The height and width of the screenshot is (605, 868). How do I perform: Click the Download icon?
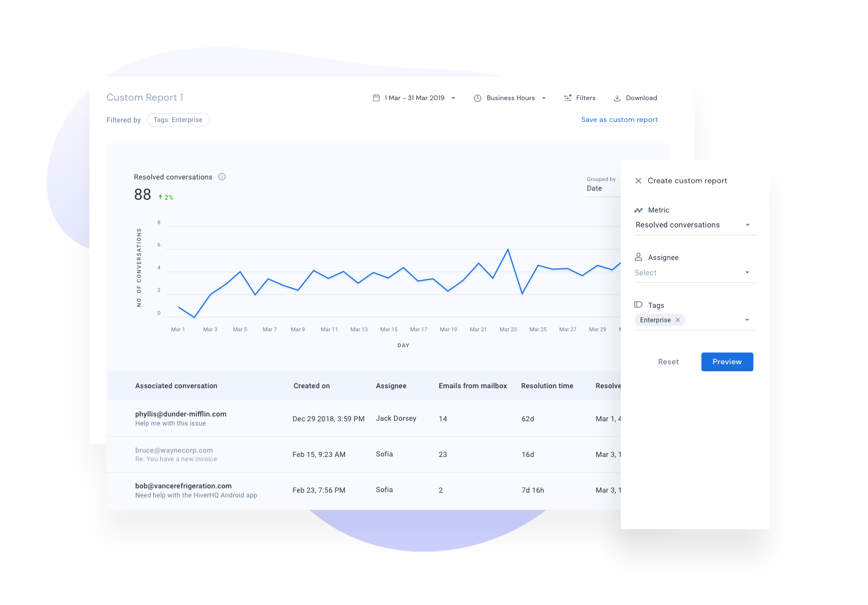pyautogui.click(x=617, y=98)
